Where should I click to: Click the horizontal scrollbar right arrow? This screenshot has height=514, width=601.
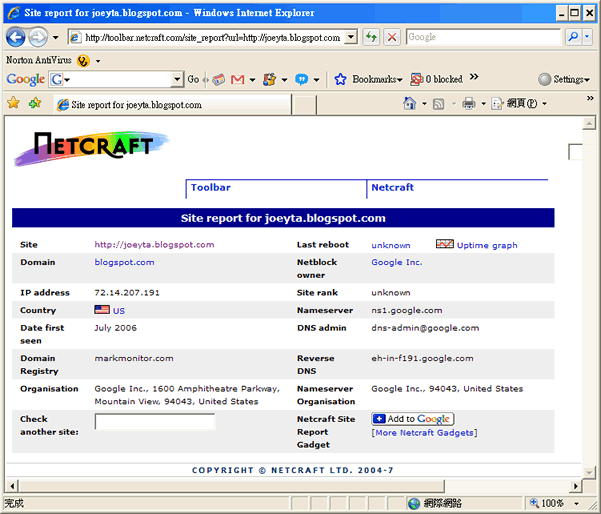click(576, 486)
